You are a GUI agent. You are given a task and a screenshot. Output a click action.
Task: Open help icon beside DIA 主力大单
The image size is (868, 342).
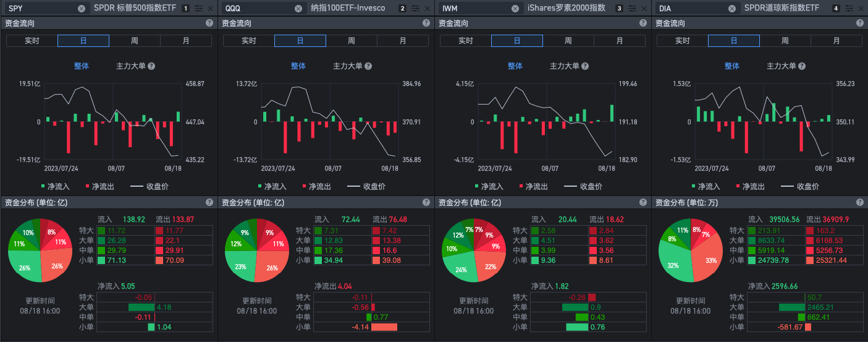coord(802,66)
